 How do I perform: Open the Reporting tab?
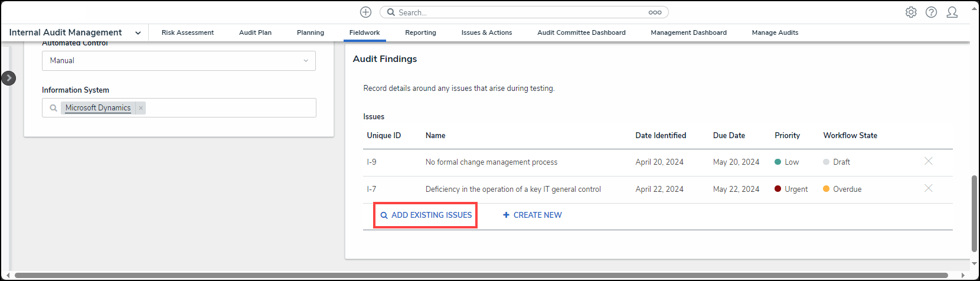[420, 33]
